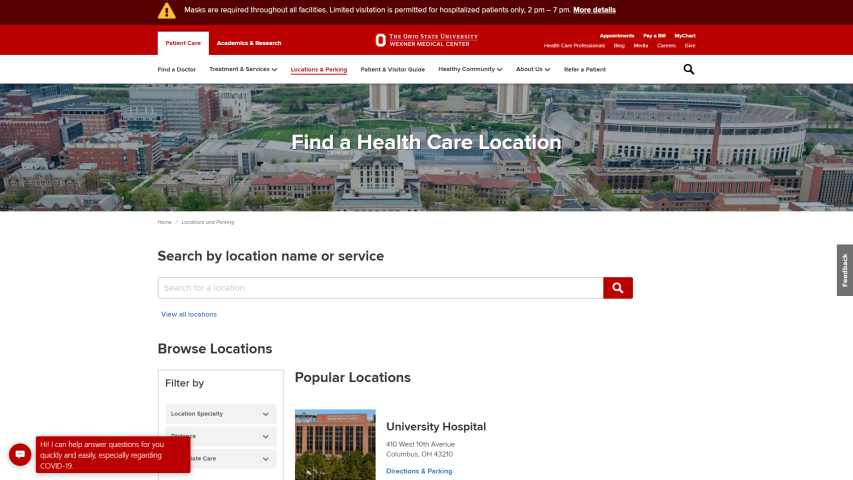Click the More details link in banner

(x=594, y=10)
